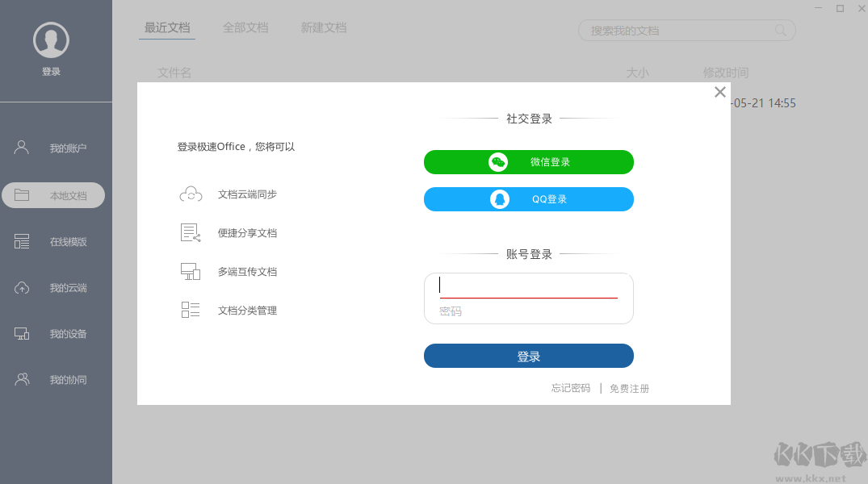Sign in with QQ登录
The width and height of the screenshot is (868, 484).
pos(528,199)
